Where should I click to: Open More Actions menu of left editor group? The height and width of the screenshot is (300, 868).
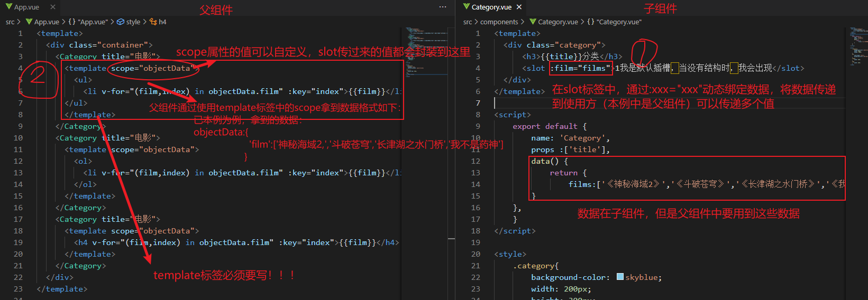click(x=443, y=7)
